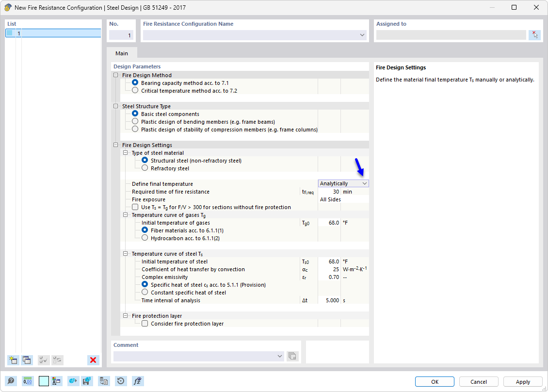Viewport: 548px width, 392px height.
Task: Create new configuration with the starred icon
Action: (x=13, y=360)
